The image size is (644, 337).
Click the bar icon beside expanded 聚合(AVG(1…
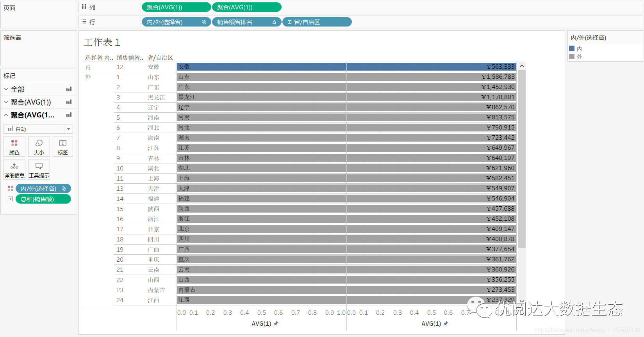click(x=69, y=115)
